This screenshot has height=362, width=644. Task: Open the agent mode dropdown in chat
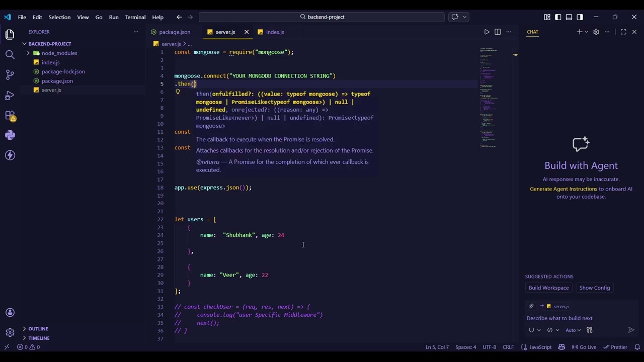552,330
